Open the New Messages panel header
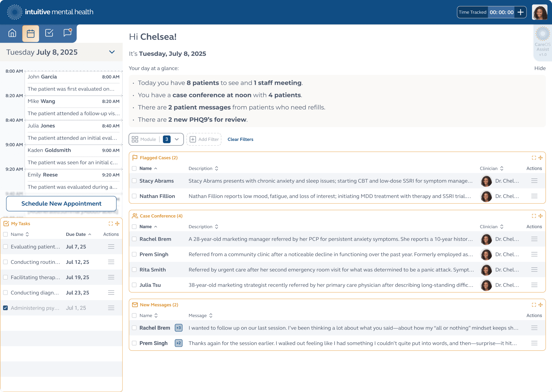This screenshot has width=552, height=392. [159, 305]
